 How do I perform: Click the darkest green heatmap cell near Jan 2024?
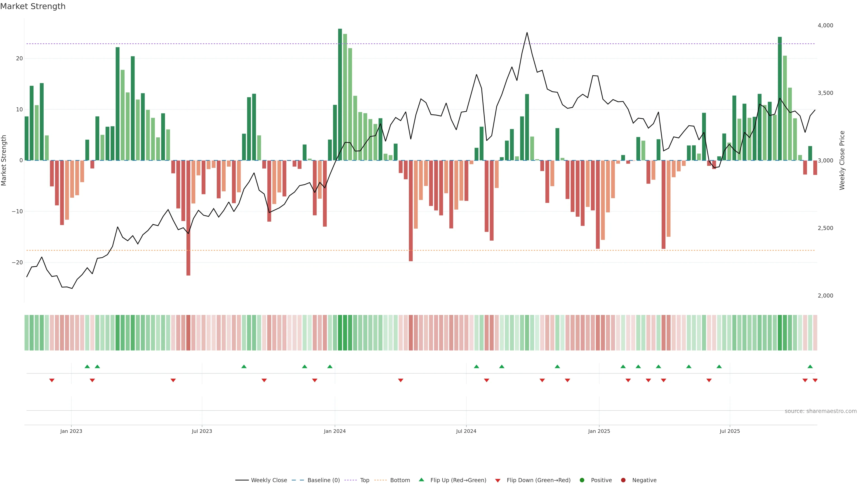[x=340, y=333]
